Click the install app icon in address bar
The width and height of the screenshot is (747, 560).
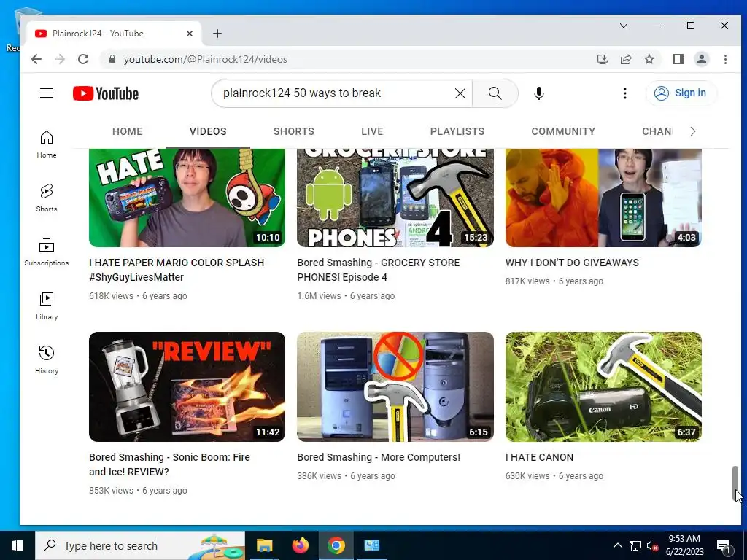click(602, 59)
